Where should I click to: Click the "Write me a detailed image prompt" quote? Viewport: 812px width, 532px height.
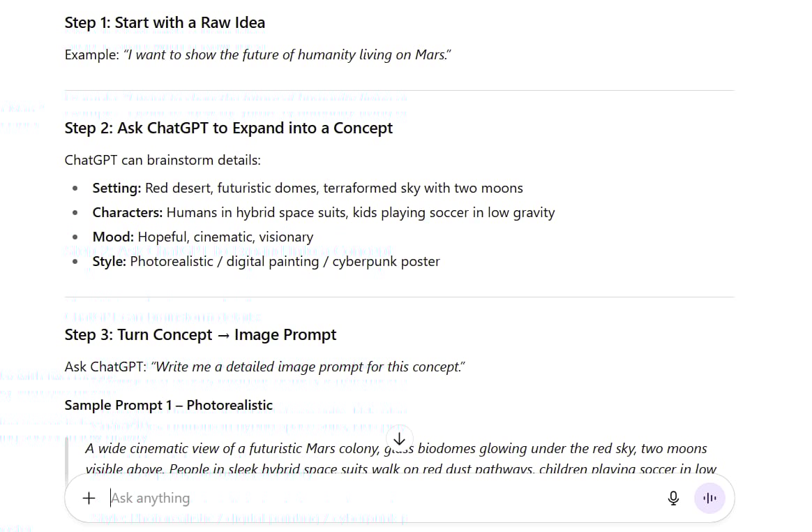tap(308, 367)
